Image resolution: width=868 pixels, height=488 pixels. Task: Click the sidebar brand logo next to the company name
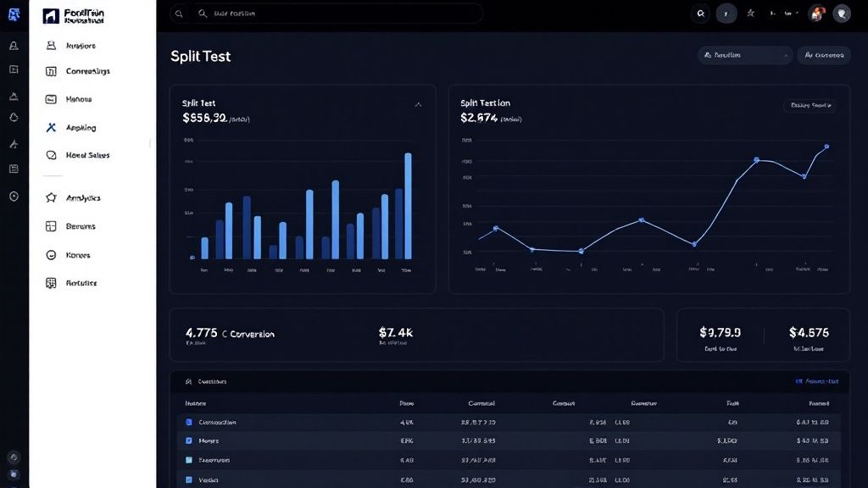point(51,16)
